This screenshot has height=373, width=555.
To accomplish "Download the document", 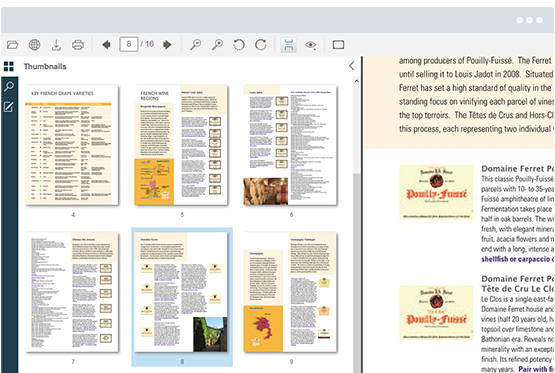I will coord(56,45).
